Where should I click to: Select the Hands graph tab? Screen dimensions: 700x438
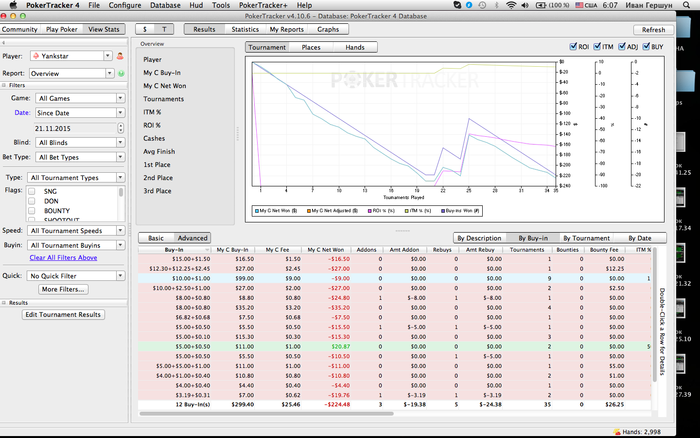(x=355, y=47)
